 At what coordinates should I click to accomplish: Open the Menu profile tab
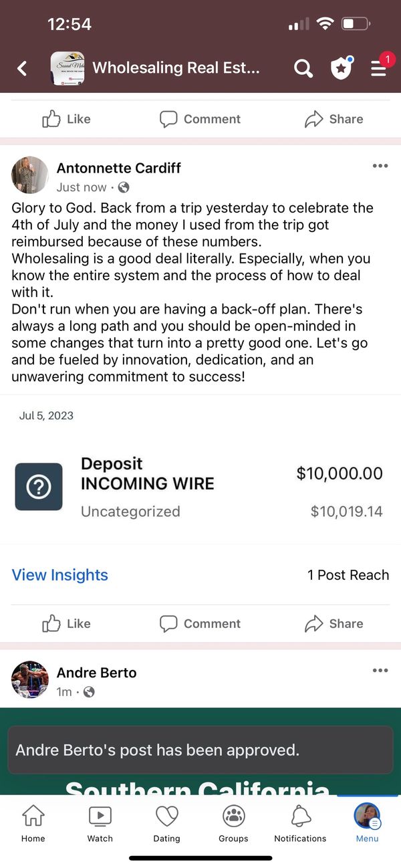pyautogui.click(x=367, y=823)
